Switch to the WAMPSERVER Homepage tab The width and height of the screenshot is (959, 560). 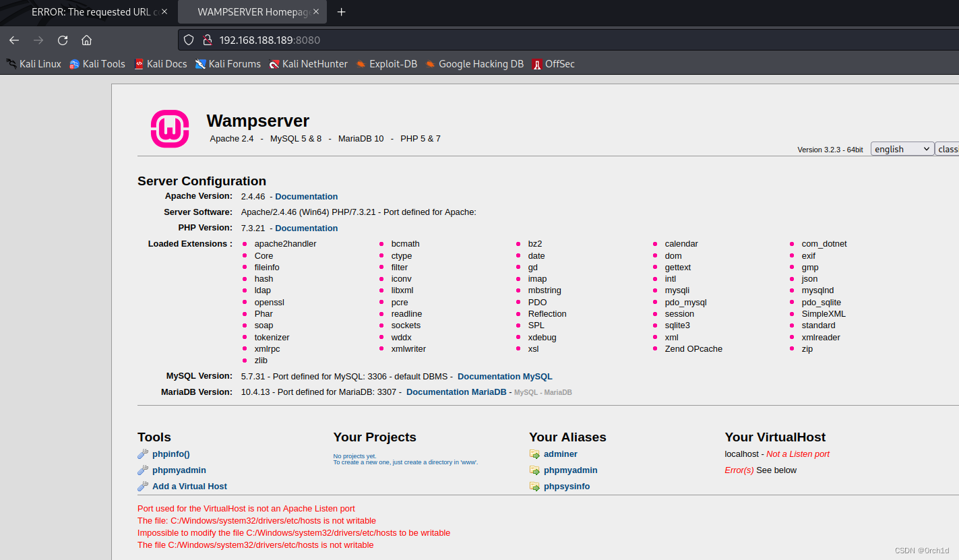[253, 12]
